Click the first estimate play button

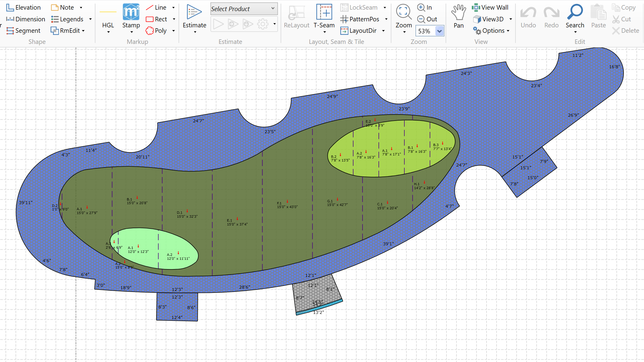[218, 24]
